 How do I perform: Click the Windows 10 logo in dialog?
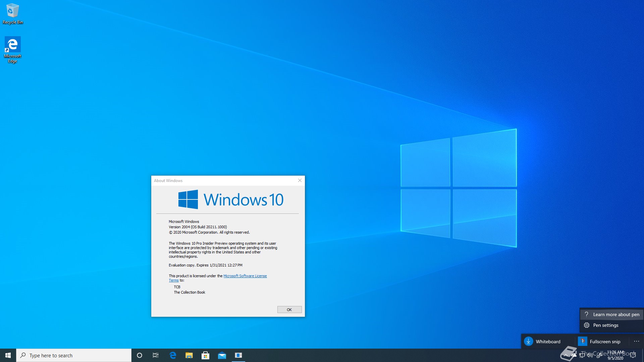[x=231, y=199]
